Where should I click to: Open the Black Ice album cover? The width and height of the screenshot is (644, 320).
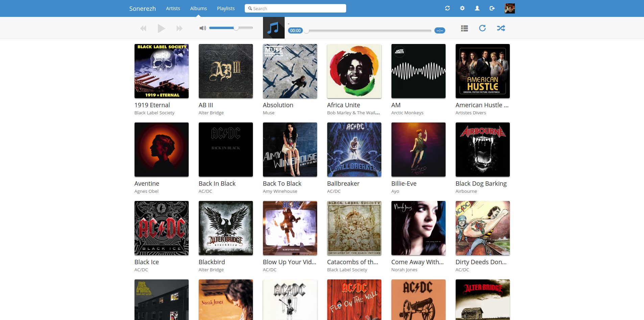coord(162,228)
